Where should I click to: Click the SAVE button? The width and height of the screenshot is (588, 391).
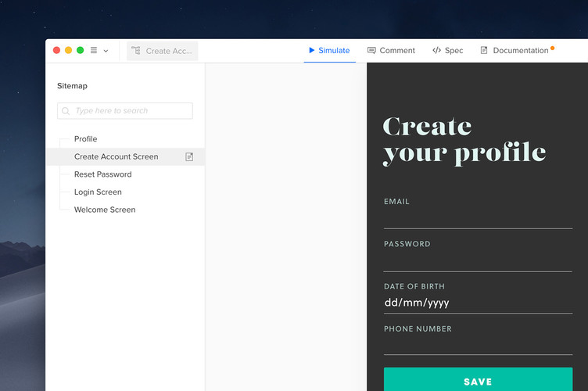(x=478, y=380)
